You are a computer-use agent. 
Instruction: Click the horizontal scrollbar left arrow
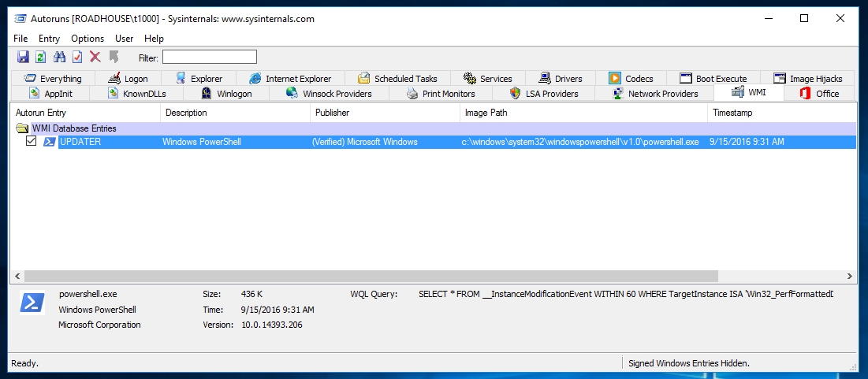coord(17,276)
